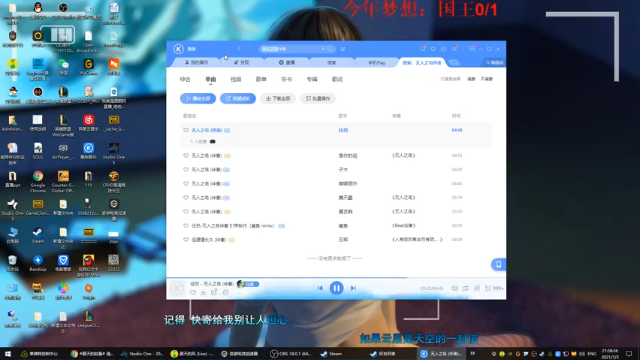Favorite the 但愿人长久 (伴奏) song
640x360 pixels.
coord(186,240)
